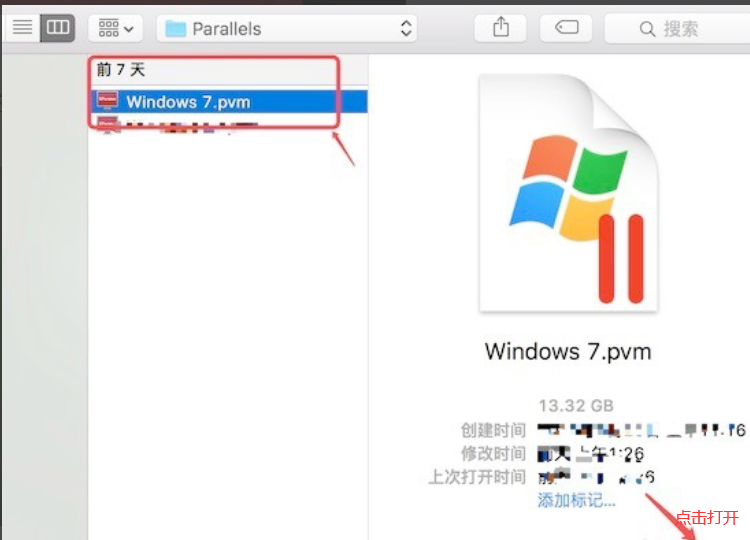The image size is (750, 540).
Task: Click the magnifier icon in search field
Action: tap(647, 29)
